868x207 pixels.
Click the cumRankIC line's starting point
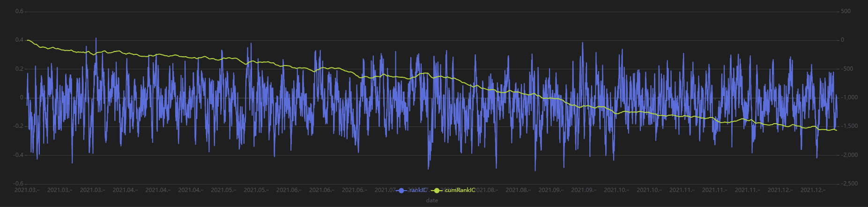[x=28, y=40]
